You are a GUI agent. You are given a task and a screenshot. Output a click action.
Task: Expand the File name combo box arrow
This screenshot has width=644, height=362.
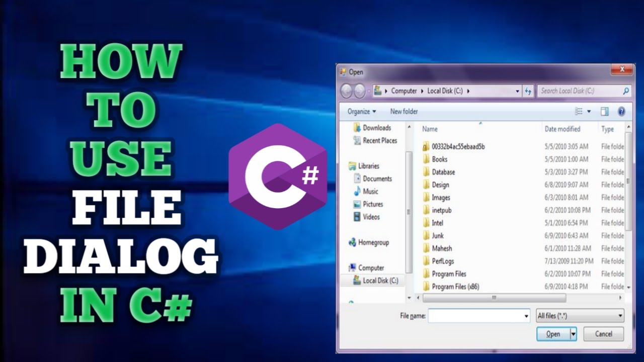tap(526, 316)
